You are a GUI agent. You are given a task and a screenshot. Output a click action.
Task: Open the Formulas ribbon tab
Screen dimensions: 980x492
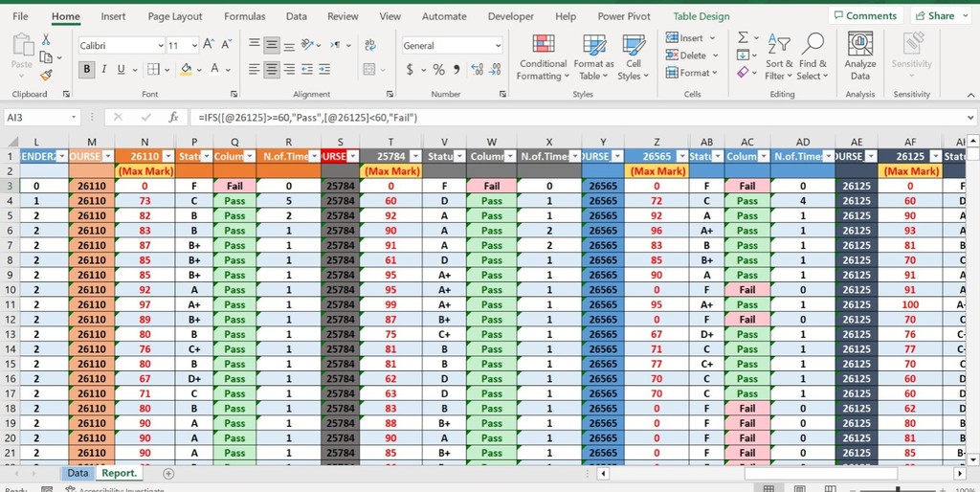(244, 17)
